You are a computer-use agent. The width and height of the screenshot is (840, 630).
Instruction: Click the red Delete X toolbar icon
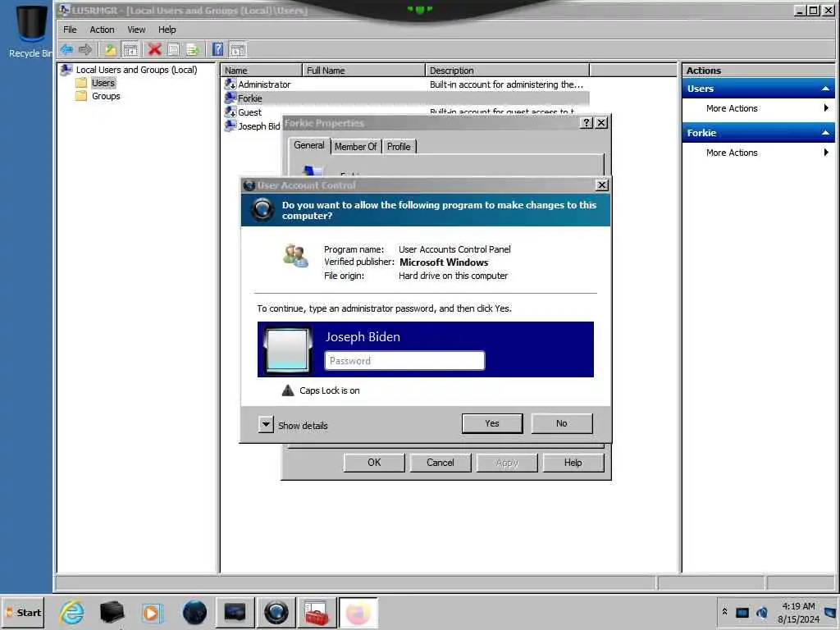(x=155, y=50)
